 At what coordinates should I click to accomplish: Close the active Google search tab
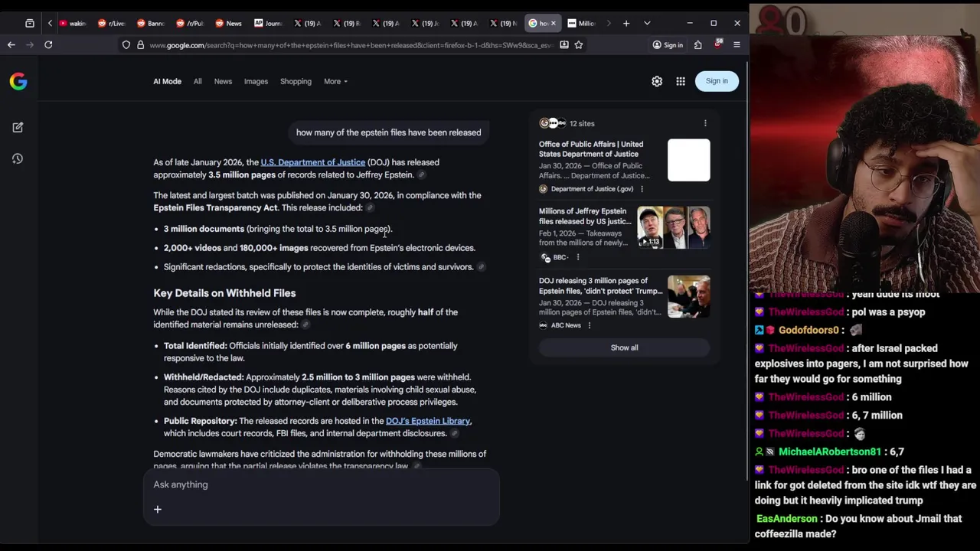coord(553,24)
